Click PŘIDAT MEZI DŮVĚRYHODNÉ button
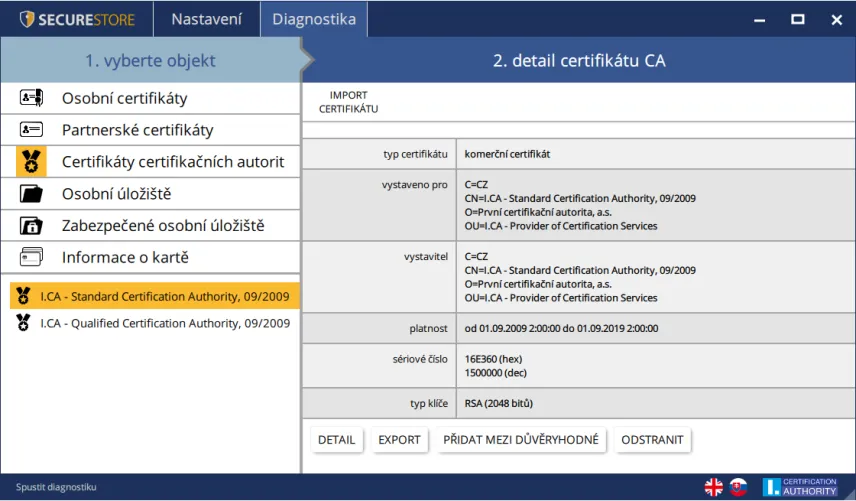 (521, 440)
